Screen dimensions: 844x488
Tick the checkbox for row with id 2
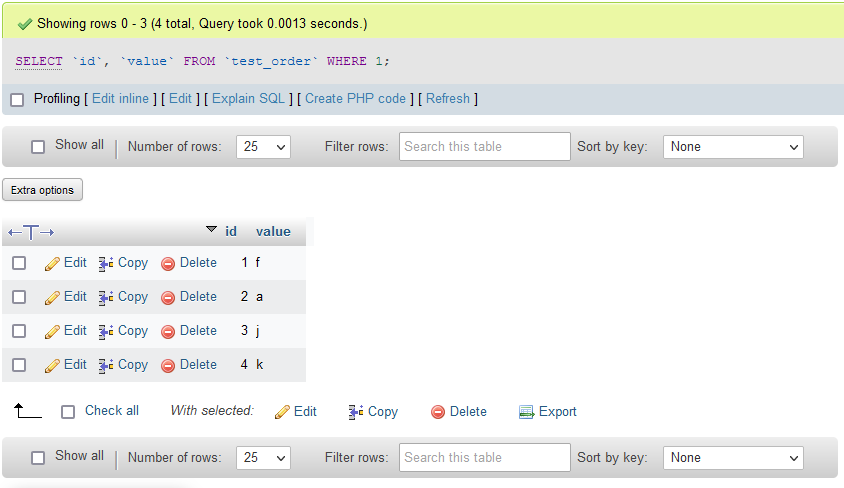point(19,296)
